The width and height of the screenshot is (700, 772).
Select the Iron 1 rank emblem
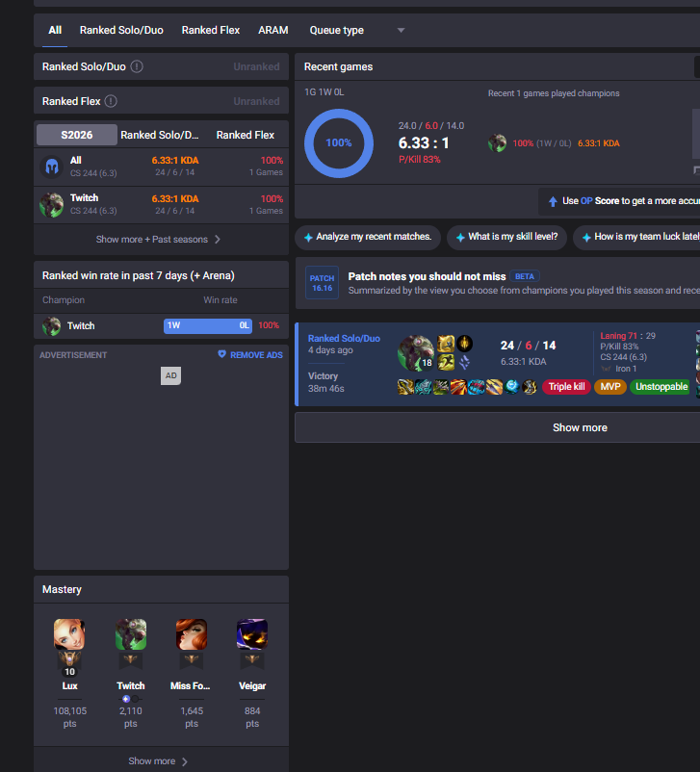(x=606, y=369)
